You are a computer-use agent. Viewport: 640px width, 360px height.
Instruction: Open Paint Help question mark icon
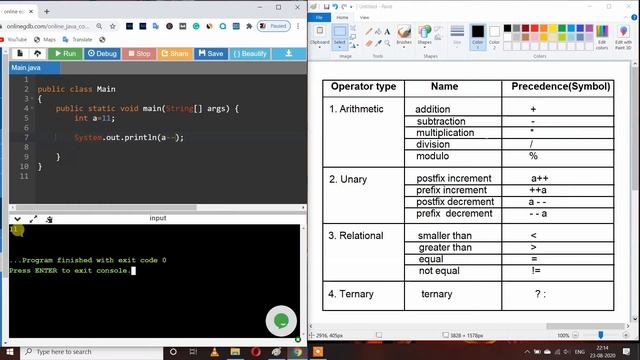click(x=634, y=18)
